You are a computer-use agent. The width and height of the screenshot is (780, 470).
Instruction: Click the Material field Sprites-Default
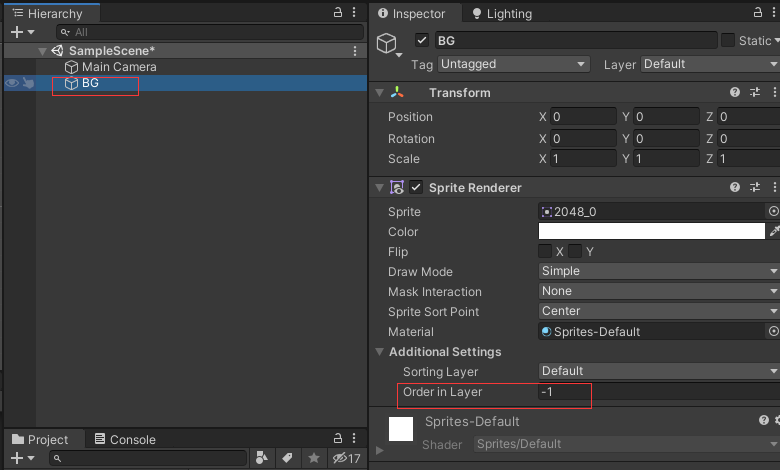click(651, 331)
